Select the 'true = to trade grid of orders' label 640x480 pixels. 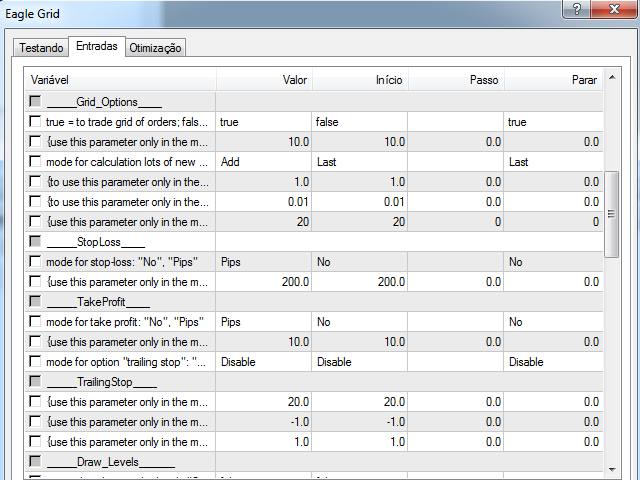click(127, 122)
